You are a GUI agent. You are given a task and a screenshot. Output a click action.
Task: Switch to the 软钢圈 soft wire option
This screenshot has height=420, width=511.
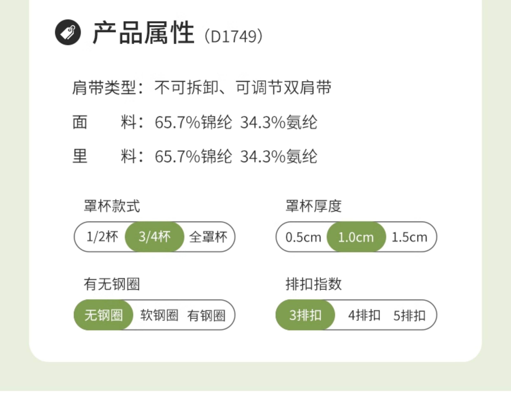[x=159, y=315]
